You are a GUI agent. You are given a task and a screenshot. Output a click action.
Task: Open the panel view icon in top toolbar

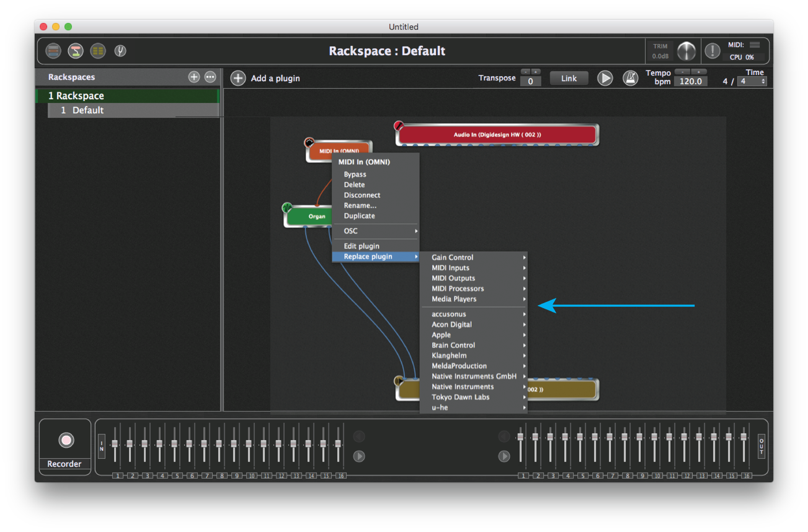pos(53,51)
